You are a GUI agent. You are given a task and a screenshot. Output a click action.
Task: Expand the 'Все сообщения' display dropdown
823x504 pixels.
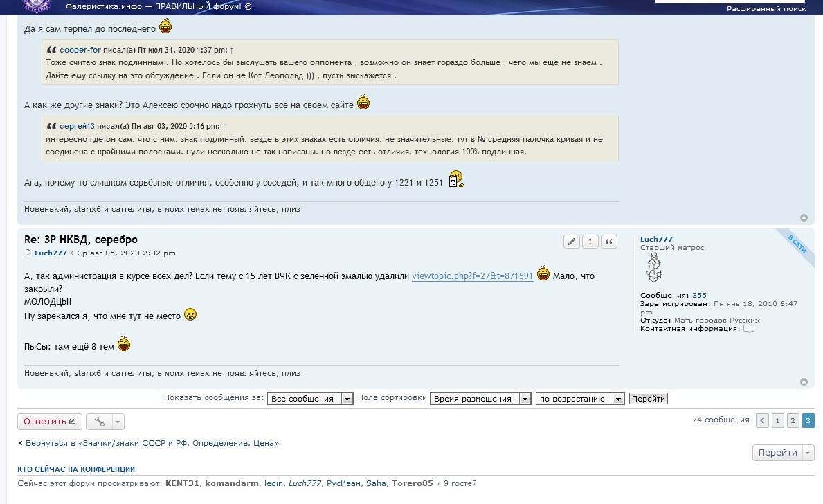(312, 399)
